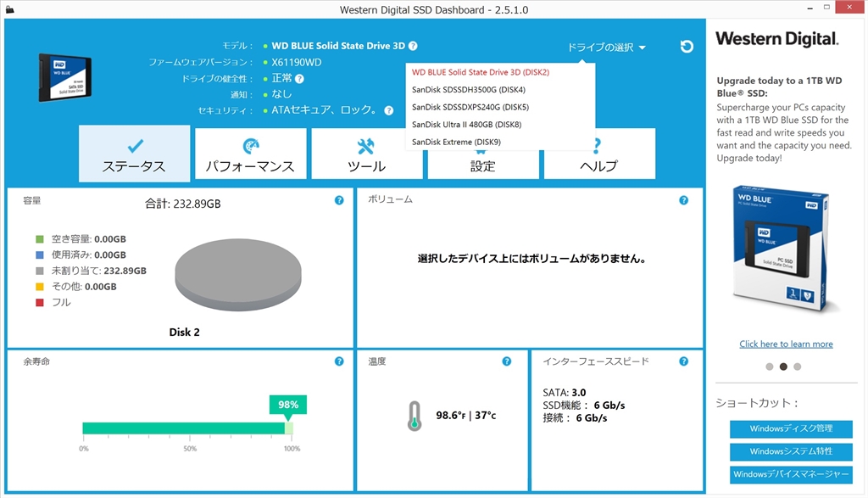Open help icon in interface speed panel
Image resolution: width=868 pixels, height=498 pixels.
click(x=684, y=361)
